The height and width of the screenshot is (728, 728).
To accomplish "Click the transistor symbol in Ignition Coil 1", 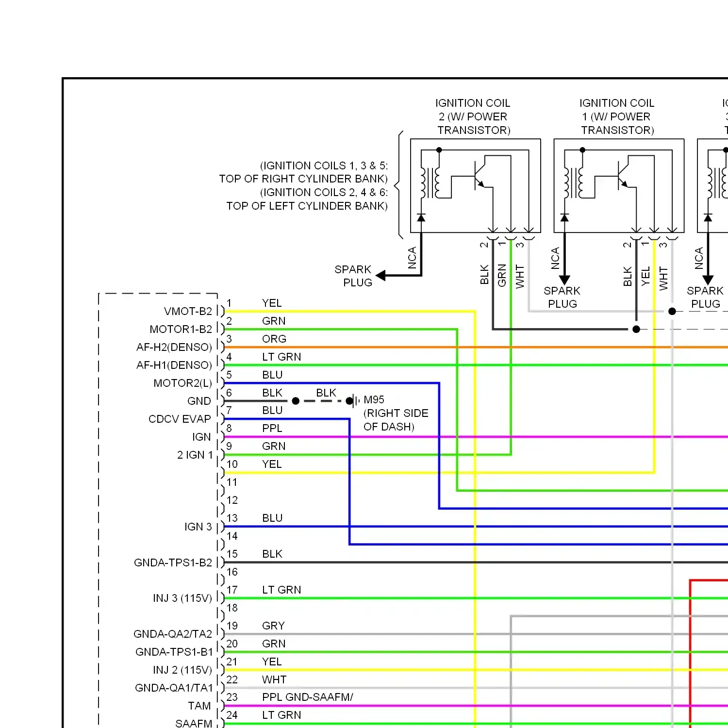I will pyautogui.click(x=623, y=176).
